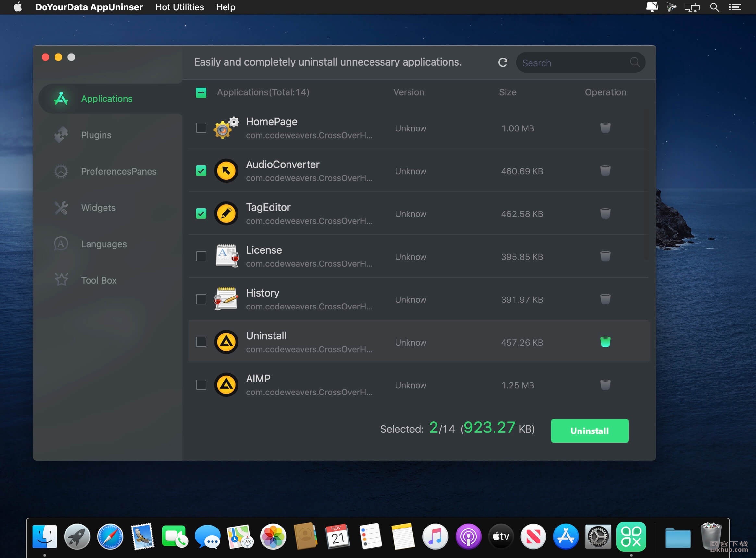Screen dimensions: 756x558
Task: Toggle the select-all Applications checkbox
Action: click(x=201, y=92)
